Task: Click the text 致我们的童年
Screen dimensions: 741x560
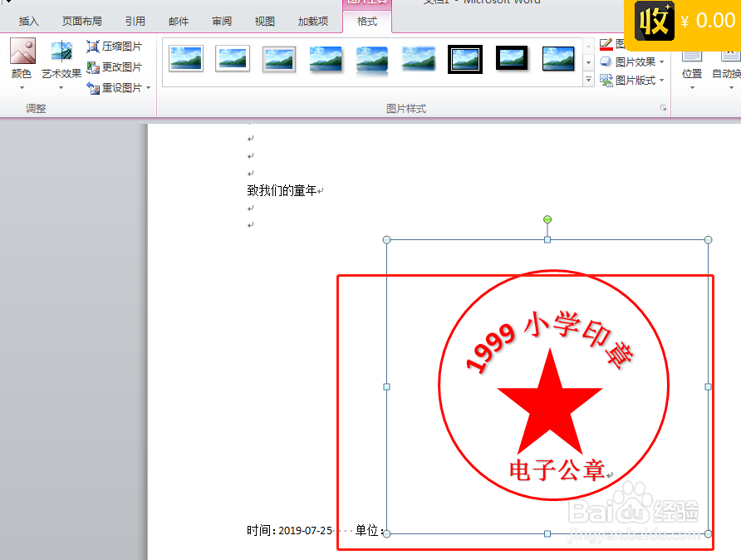Action: pos(282,190)
